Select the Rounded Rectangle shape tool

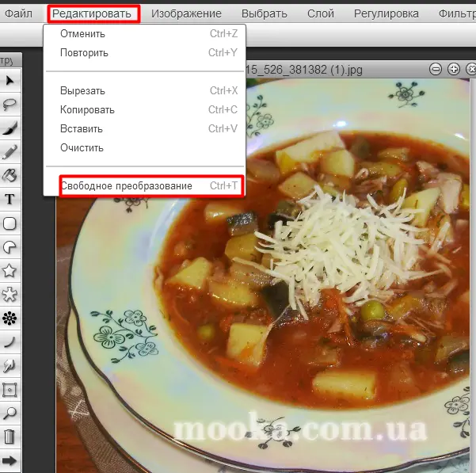tap(10, 223)
